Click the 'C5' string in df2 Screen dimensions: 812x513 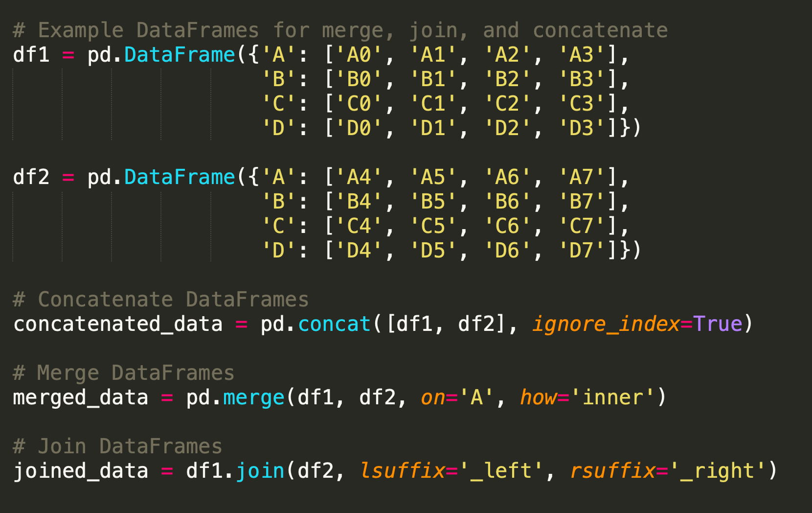(433, 226)
